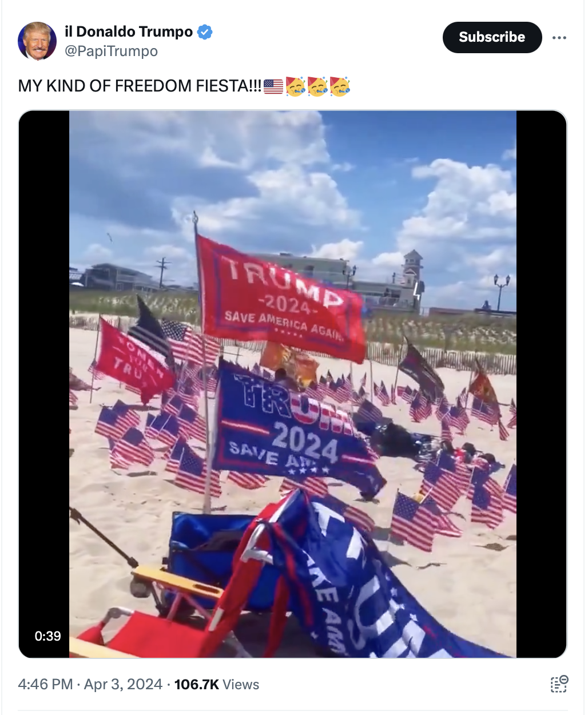The width and height of the screenshot is (588, 715).
Task: Click the dashed note icon beside Views
Action: (x=559, y=684)
